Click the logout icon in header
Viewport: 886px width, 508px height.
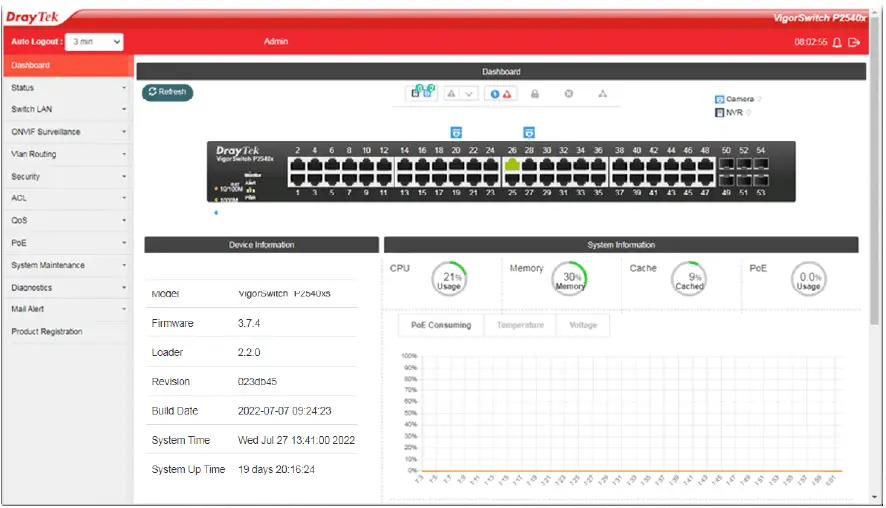[854, 42]
